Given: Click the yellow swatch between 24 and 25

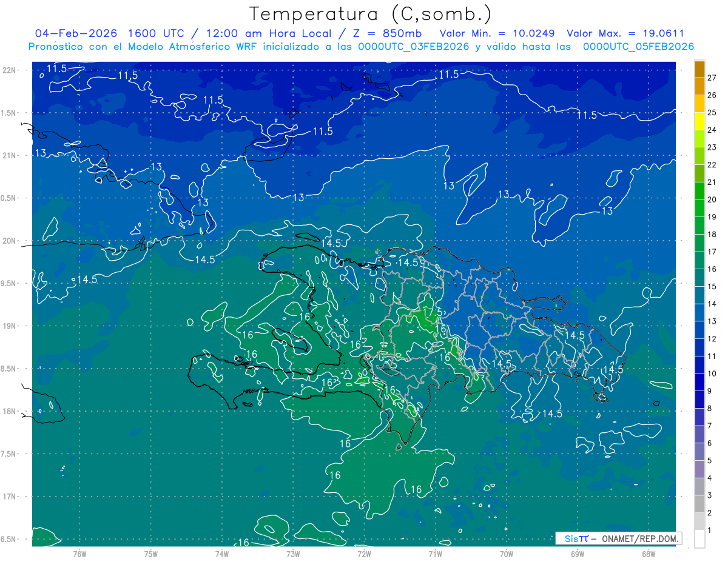Looking at the screenshot, I should (699, 121).
